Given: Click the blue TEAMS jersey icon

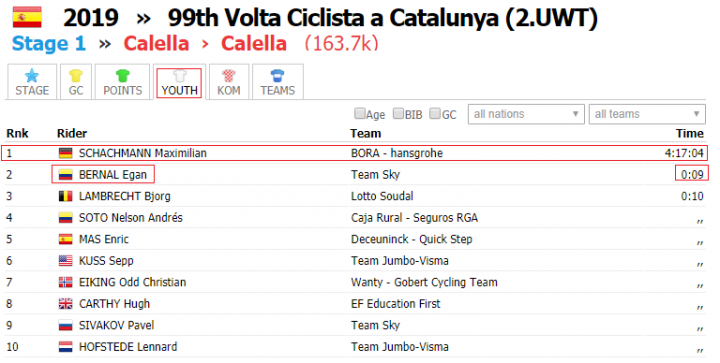Looking at the screenshot, I should (277, 76).
